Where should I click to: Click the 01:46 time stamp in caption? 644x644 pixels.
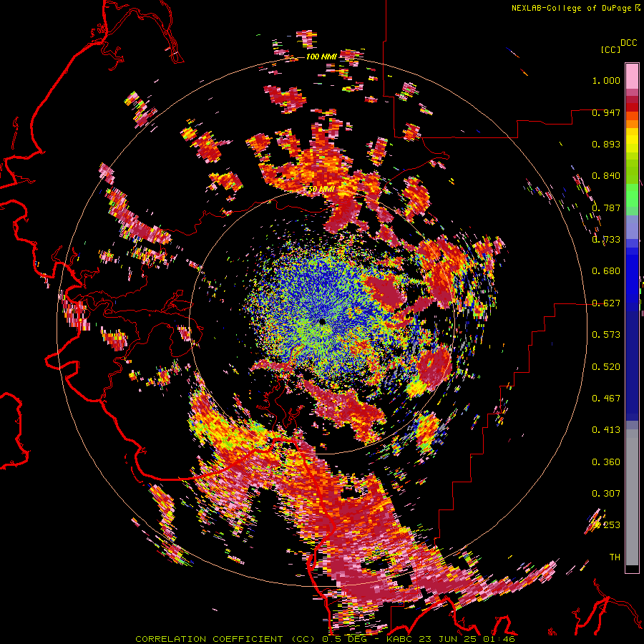[499, 639]
